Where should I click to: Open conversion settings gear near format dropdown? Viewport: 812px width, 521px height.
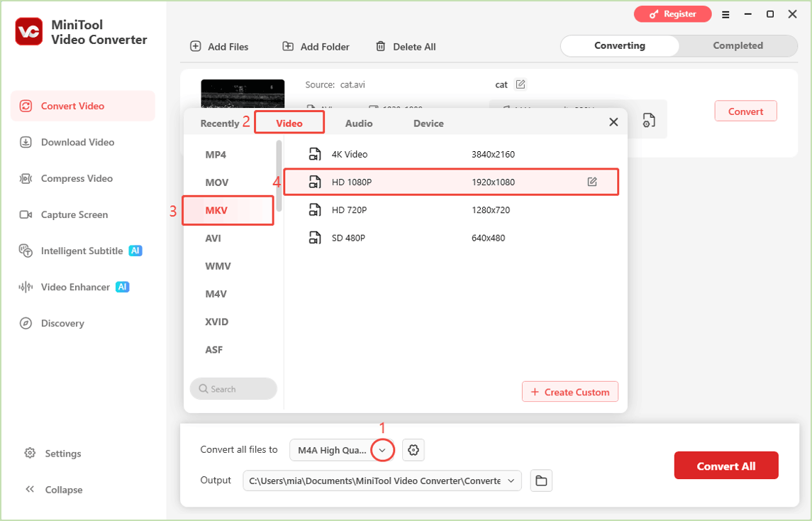(x=413, y=450)
